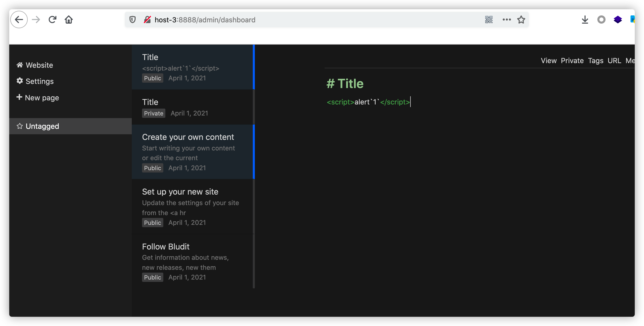Go to browser home icon

coord(69,20)
